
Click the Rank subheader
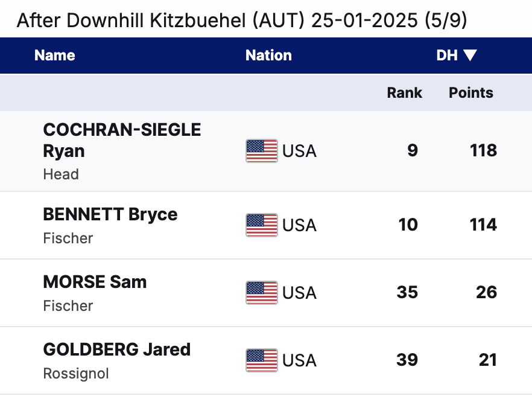tap(404, 93)
